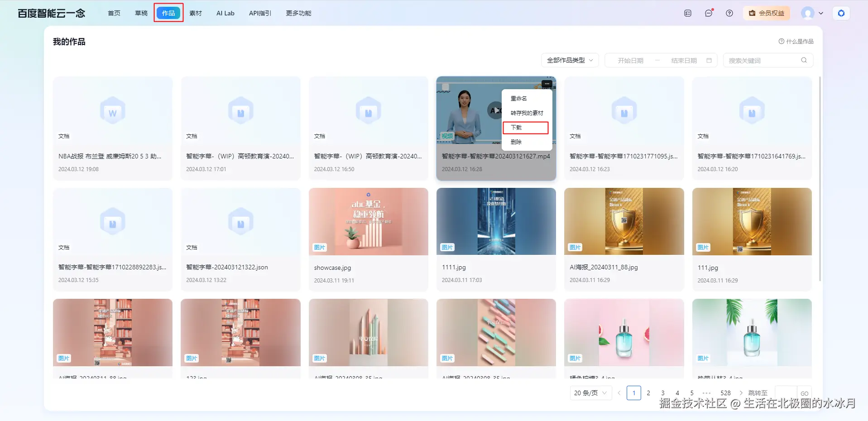
Task: Click the calendar icon in the date range
Action: coord(709,60)
